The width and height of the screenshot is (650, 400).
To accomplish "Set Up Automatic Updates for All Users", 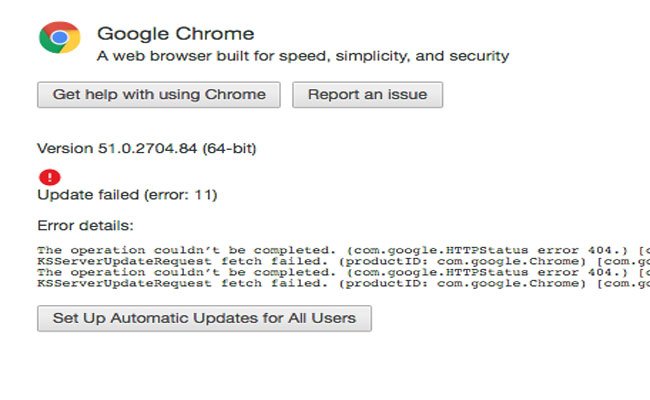I will coord(204,318).
